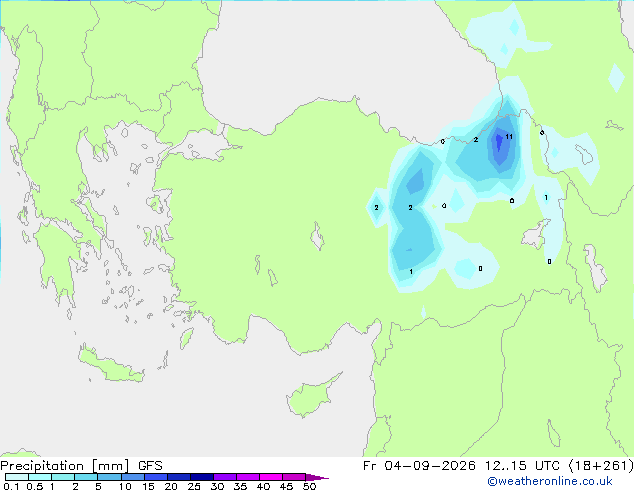The height and width of the screenshot is (490, 634).
Task: Click the '12..15 UTC' time text
Action: (x=522, y=466)
